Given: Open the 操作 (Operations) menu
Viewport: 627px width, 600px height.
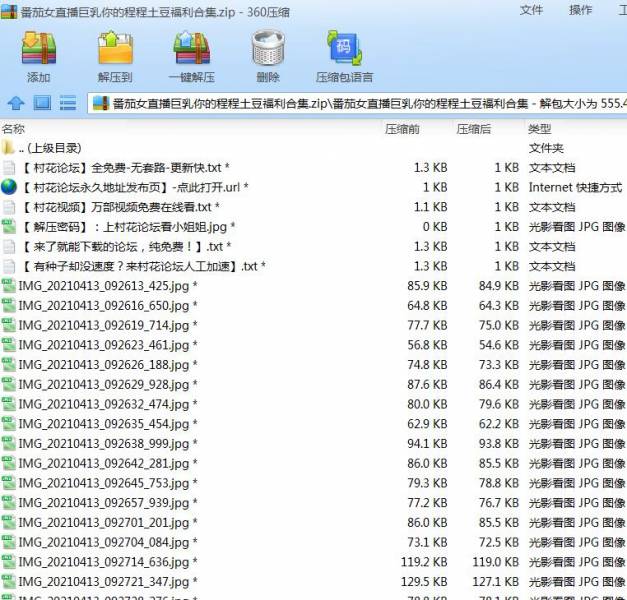Looking at the screenshot, I should [x=580, y=10].
